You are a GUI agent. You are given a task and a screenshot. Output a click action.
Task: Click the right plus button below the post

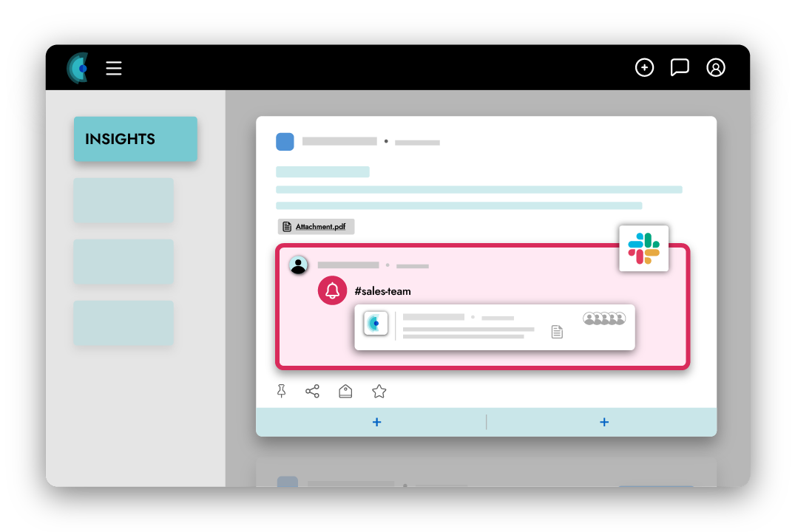[603, 421]
